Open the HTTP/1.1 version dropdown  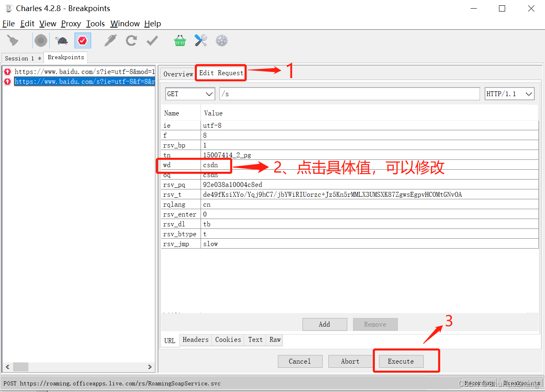coord(529,94)
